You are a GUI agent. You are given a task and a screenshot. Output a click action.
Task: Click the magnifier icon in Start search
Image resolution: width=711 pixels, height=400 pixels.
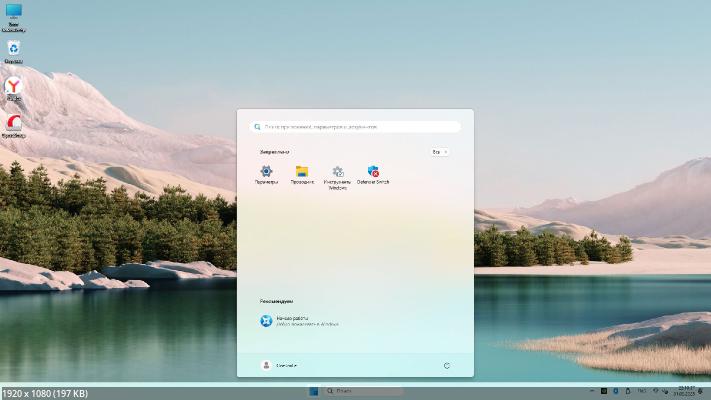point(257,127)
